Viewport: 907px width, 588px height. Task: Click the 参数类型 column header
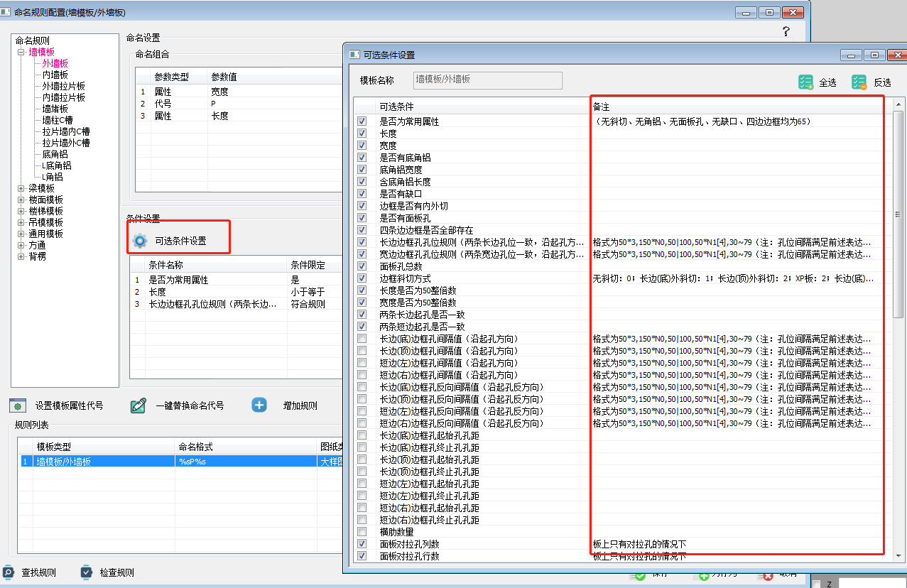click(x=179, y=76)
